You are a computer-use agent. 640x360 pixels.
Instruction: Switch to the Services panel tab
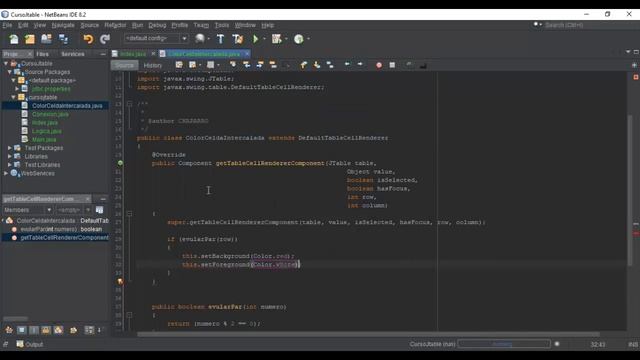click(73, 54)
